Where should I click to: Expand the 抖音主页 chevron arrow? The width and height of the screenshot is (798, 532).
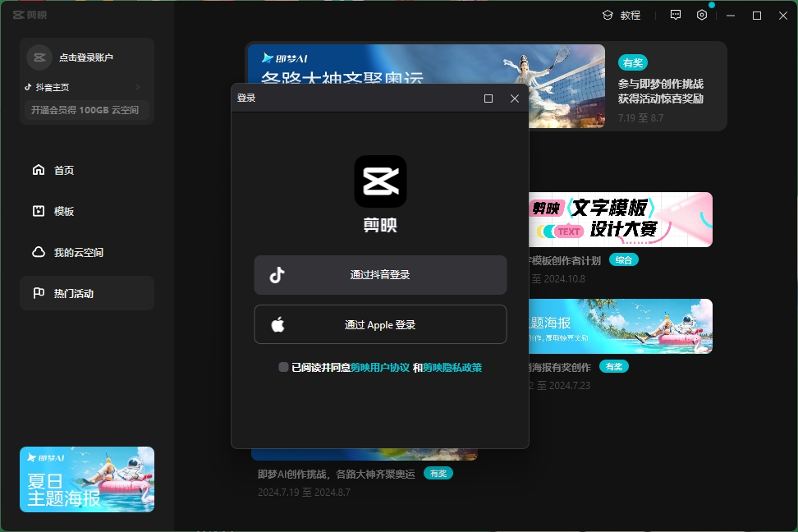[138, 87]
